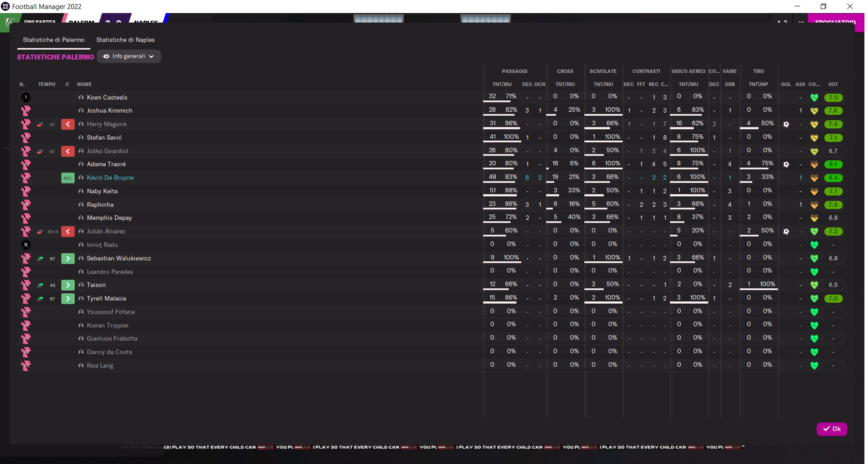
Task: Click the ASS column header
Action: 800,84
